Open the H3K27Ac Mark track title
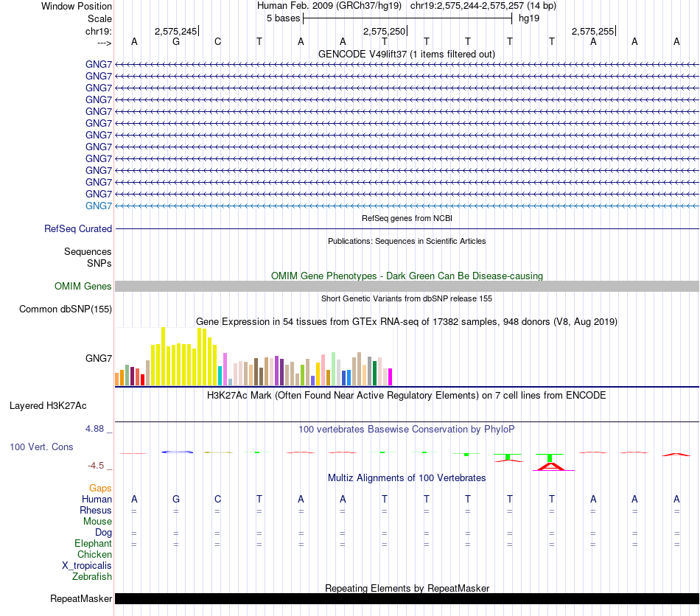 coord(407,395)
